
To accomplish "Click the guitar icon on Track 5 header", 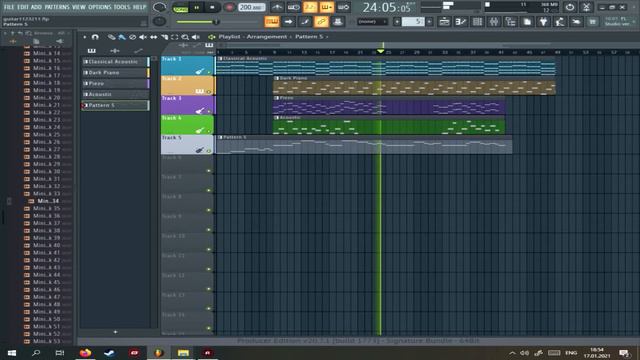I will [199, 150].
